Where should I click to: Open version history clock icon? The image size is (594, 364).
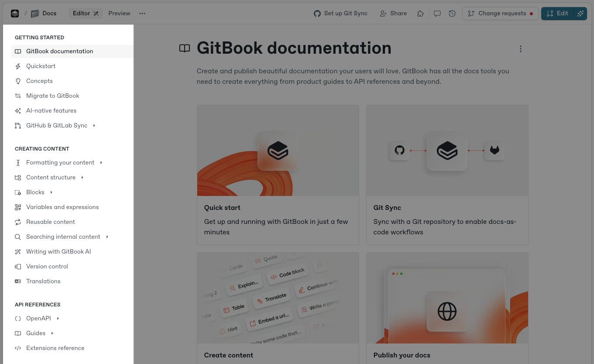pos(452,14)
